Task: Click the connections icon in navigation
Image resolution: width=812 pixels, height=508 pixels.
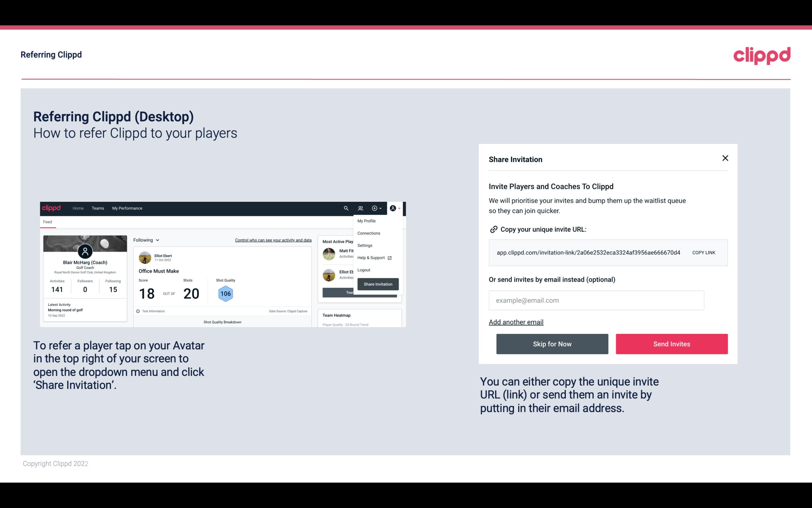Action: click(x=361, y=208)
